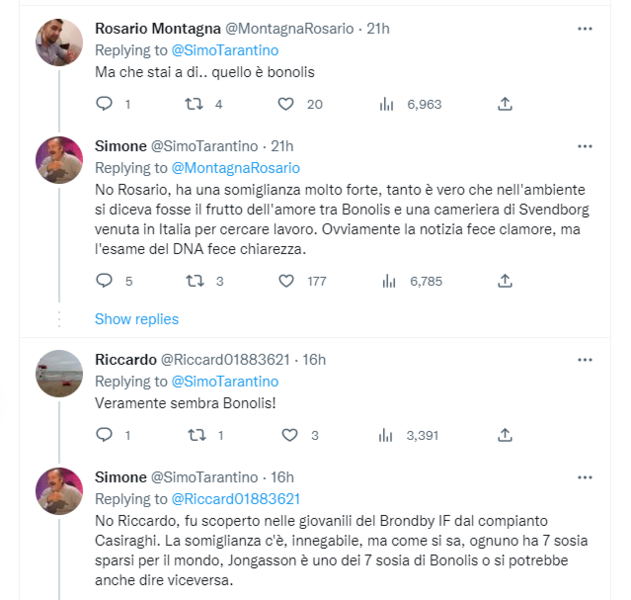Retweet Simone's tweet with 3 retweets
Image resolution: width=631 pixels, height=600 pixels.
pyautogui.click(x=195, y=281)
